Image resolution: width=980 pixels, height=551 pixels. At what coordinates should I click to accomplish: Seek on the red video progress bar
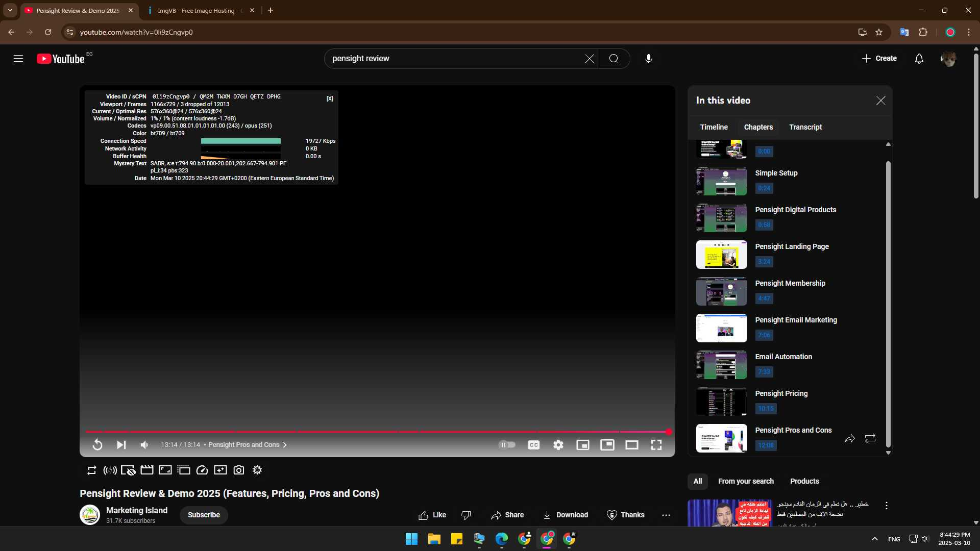pyautogui.click(x=377, y=432)
